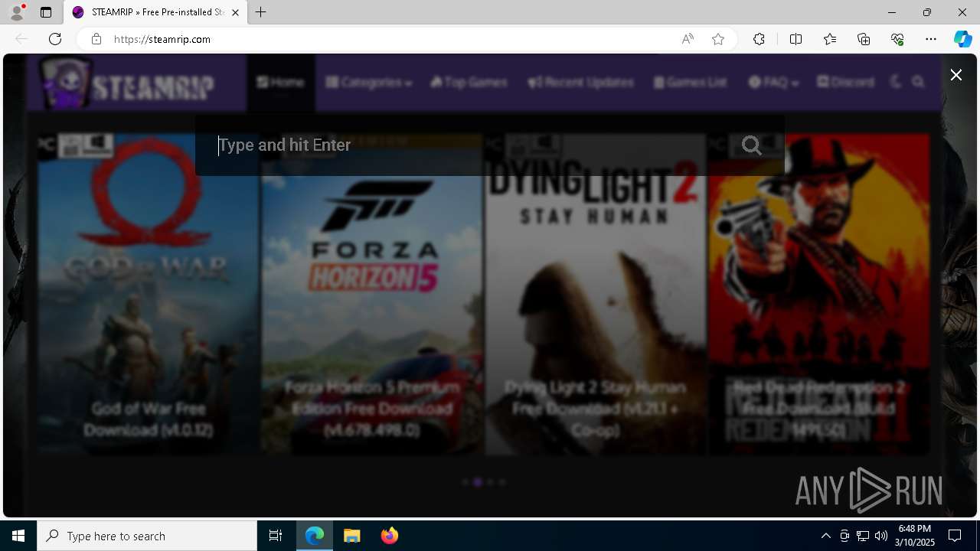Screen dimensions: 980x551
Task: Toggle Edge split screen
Action: [795, 39]
